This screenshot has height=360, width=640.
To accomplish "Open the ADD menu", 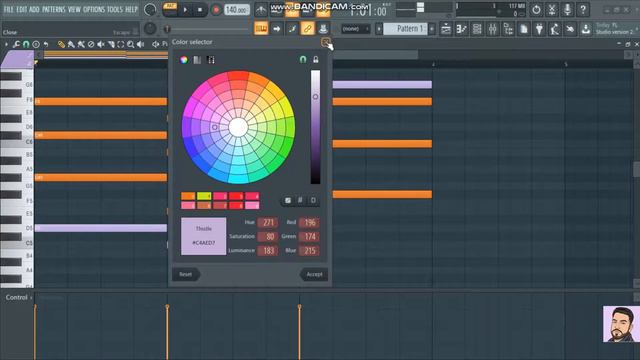I will [34, 9].
